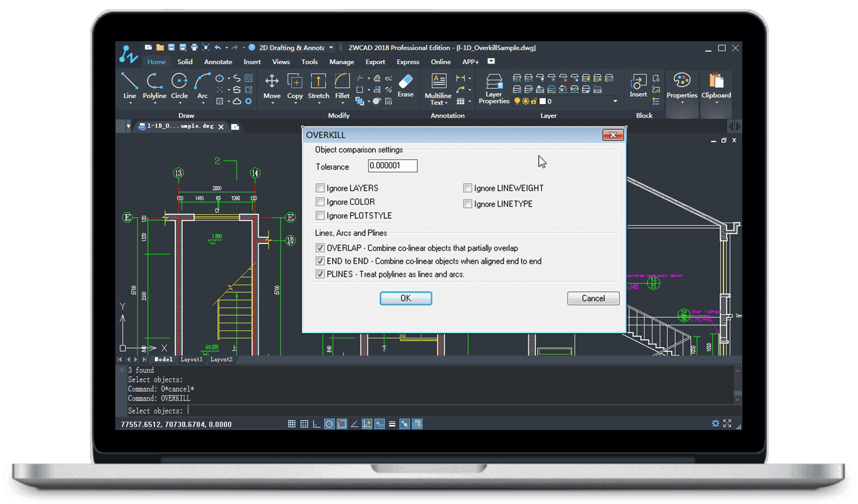Activate the Copy tool
858x504 pixels.
[295, 85]
